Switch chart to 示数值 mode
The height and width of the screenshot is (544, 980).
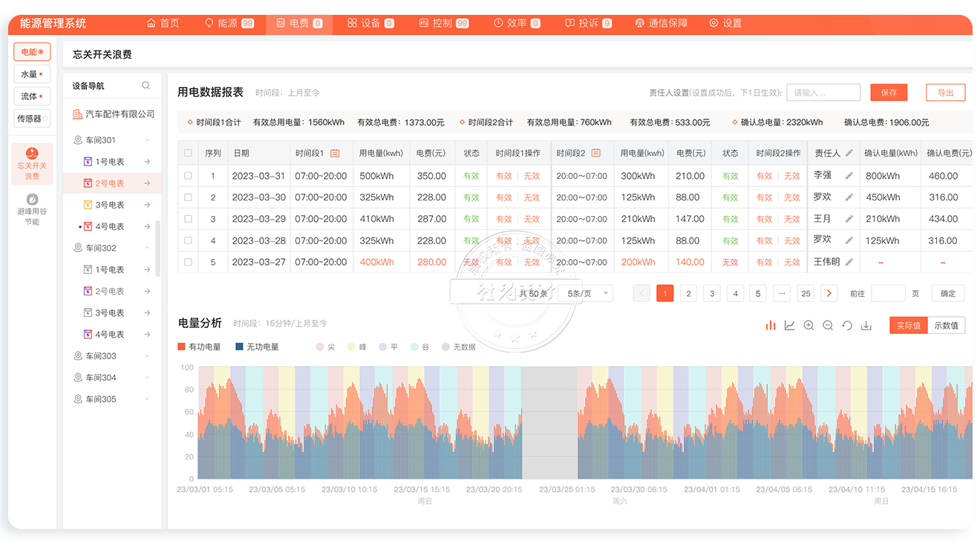click(x=946, y=325)
